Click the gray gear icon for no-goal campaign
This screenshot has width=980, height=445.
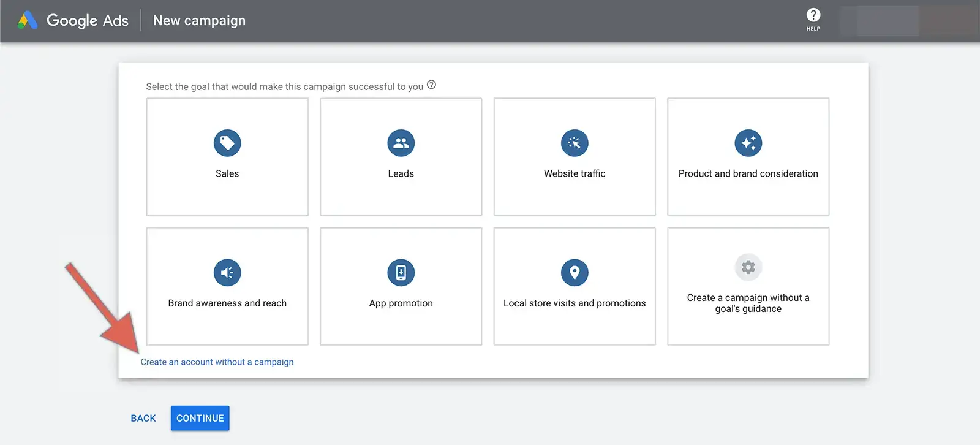(748, 267)
